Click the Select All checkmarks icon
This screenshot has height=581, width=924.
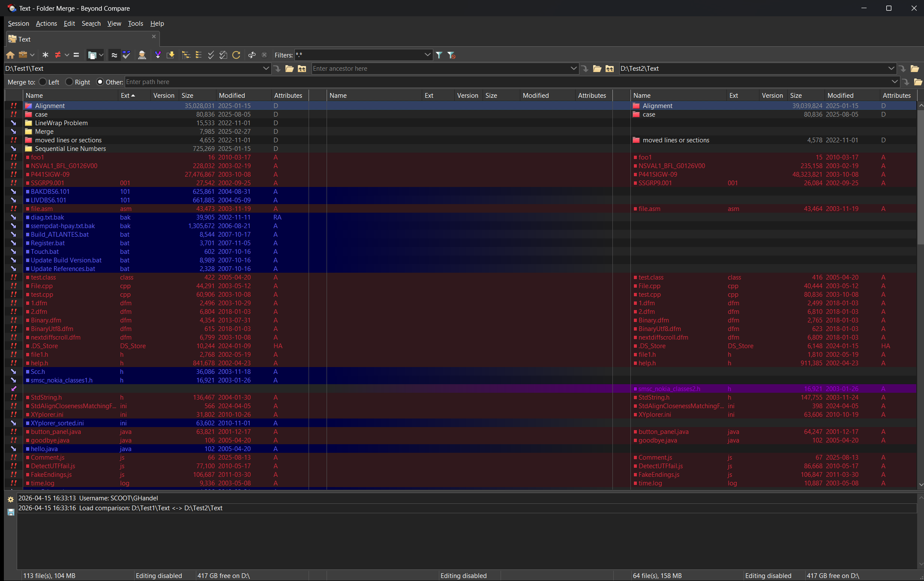click(211, 55)
